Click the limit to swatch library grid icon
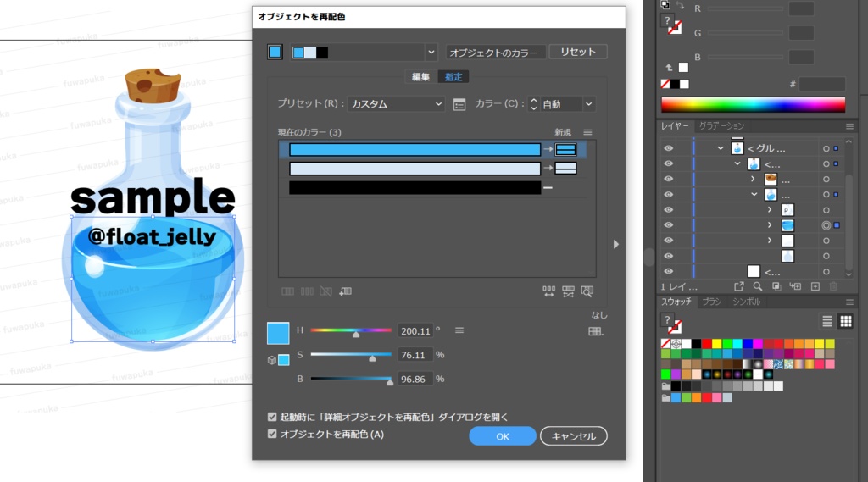868x482 pixels. coord(596,331)
